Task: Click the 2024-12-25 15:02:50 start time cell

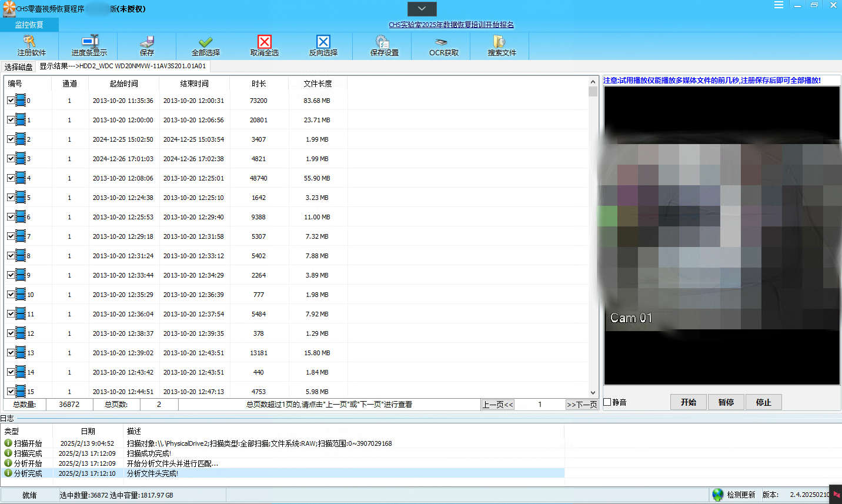Action: pos(123,139)
